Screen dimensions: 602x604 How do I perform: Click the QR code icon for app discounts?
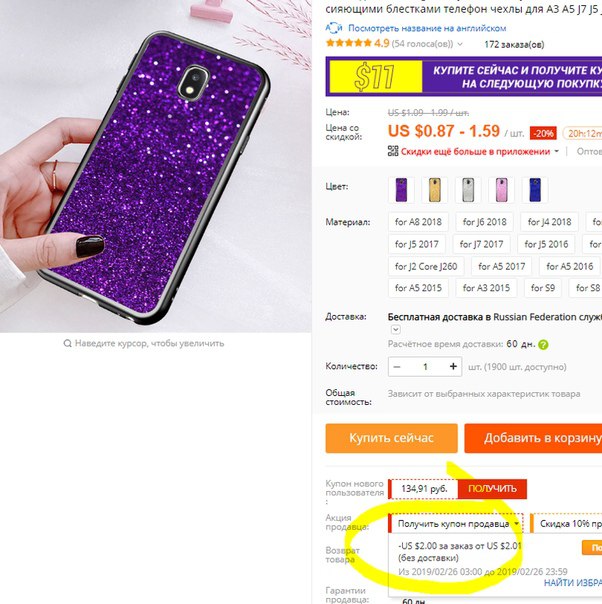point(393,151)
